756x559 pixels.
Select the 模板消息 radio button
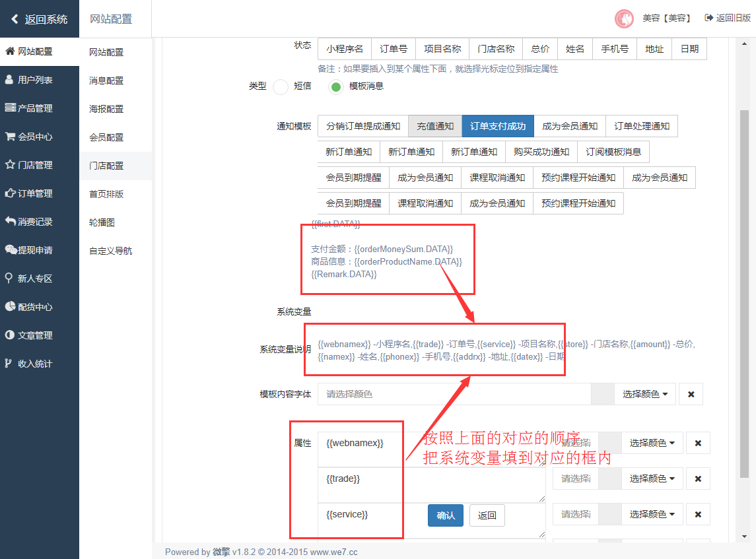(x=336, y=86)
